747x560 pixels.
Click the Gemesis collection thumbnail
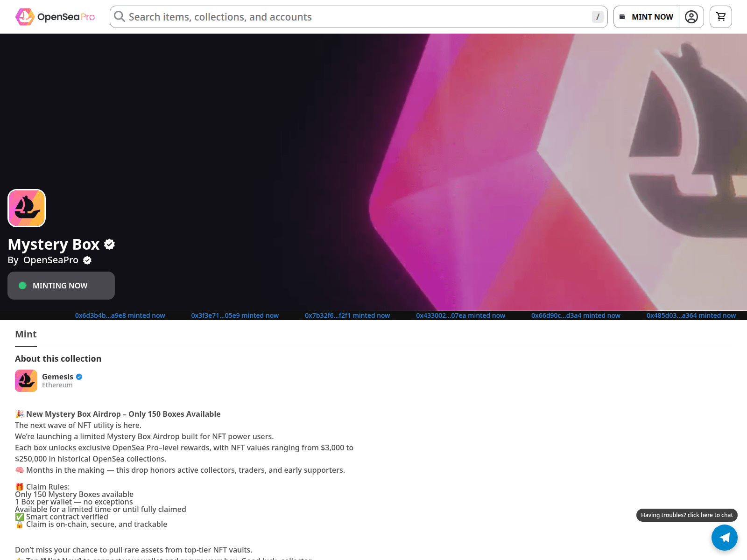26,381
